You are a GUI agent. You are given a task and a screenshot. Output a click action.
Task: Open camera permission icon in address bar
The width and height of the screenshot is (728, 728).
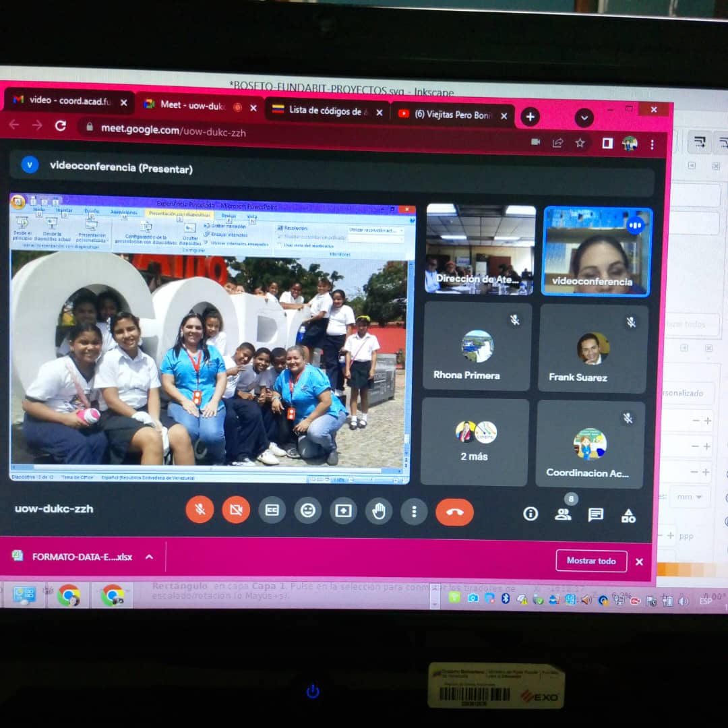535,142
